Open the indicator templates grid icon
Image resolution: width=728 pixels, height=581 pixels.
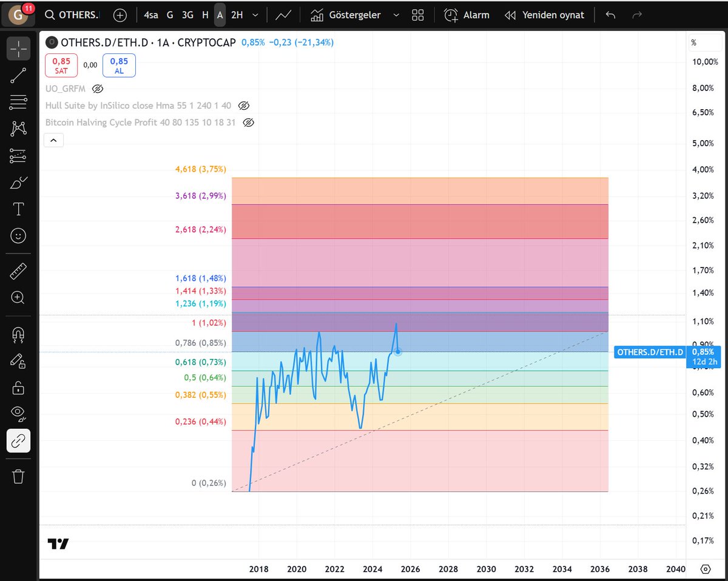pos(417,15)
